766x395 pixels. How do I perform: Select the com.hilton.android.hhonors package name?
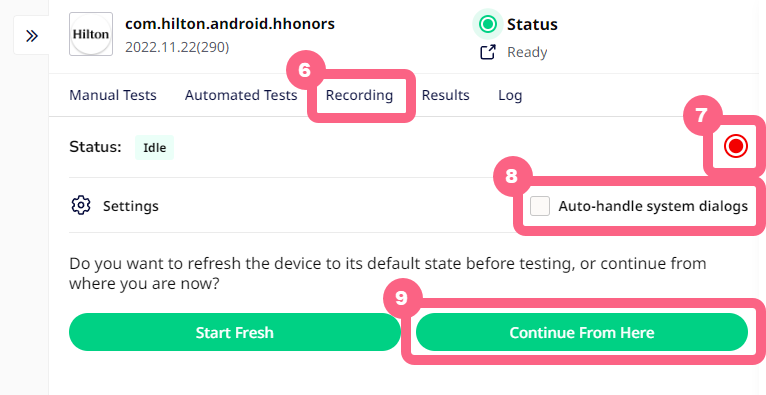[230, 24]
